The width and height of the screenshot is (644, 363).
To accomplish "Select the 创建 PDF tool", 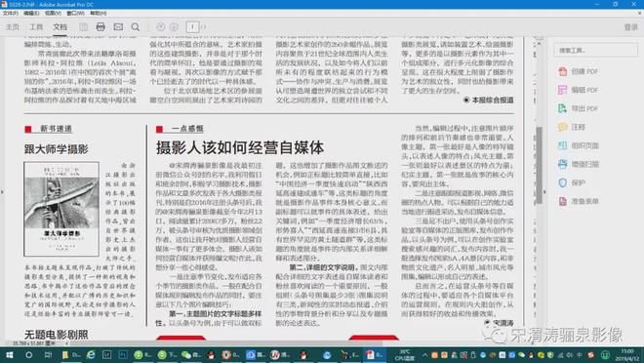I will pyautogui.click(x=578, y=71).
